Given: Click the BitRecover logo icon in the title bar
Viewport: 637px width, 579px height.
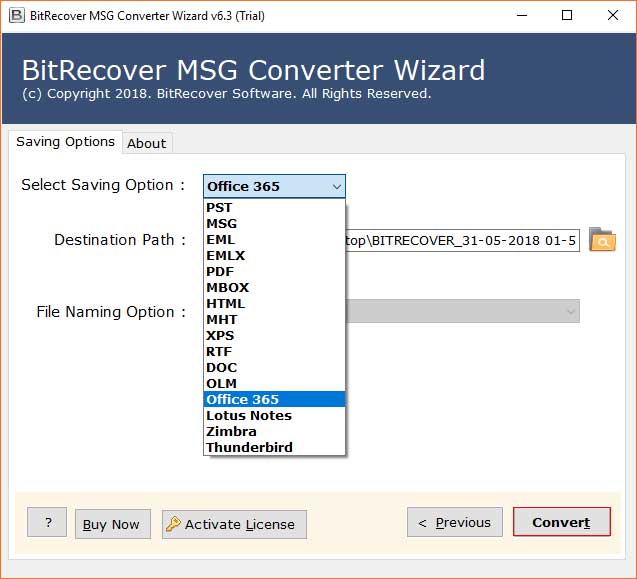Looking at the screenshot, I should pos(16,15).
